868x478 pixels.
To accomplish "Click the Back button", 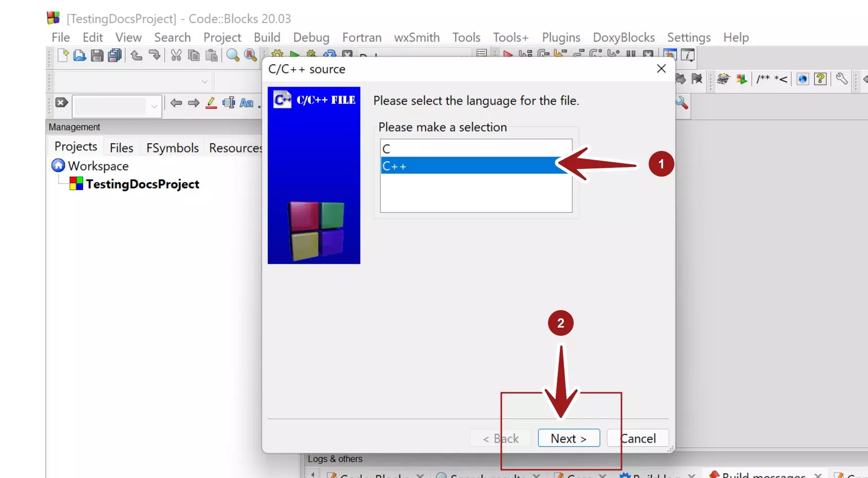I will point(500,438).
